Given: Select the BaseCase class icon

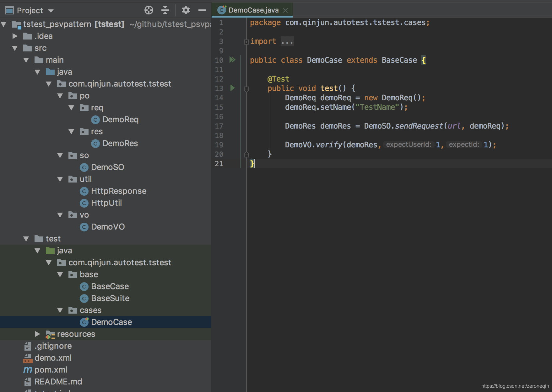Looking at the screenshot, I should [x=84, y=286].
